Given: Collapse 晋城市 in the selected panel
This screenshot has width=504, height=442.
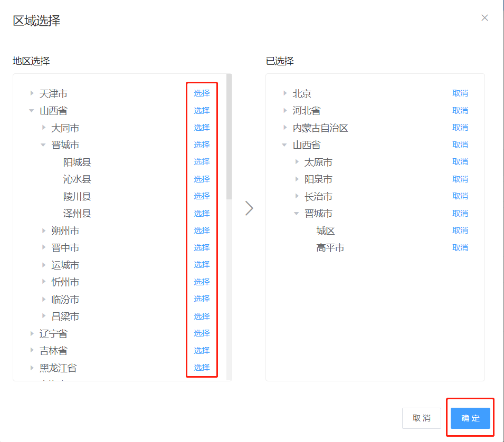Looking at the screenshot, I should tap(297, 214).
